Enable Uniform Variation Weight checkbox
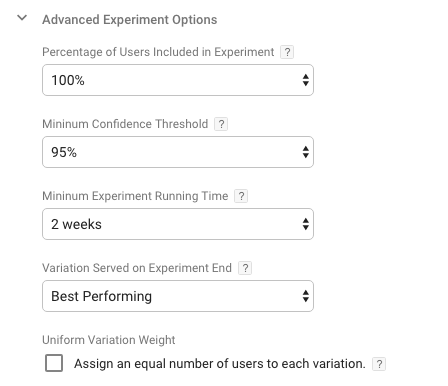This screenshot has height=386, width=448. click(54, 363)
